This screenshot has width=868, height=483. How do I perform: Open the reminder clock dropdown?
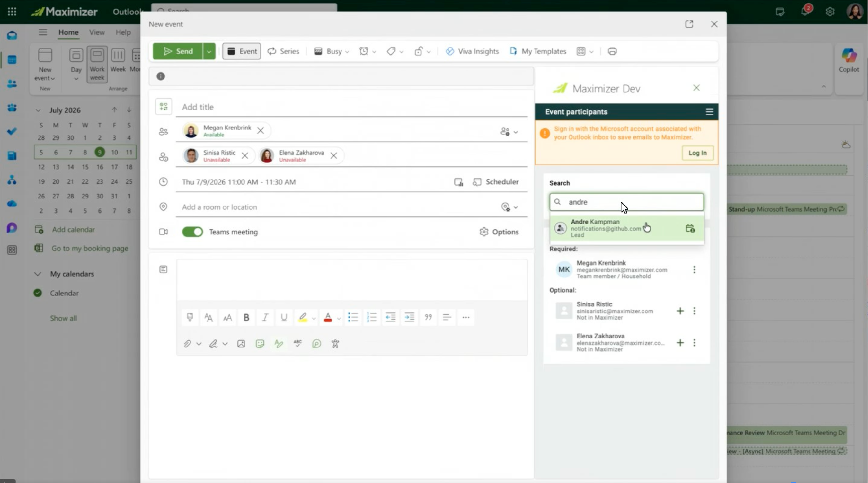[x=368, y=51]
